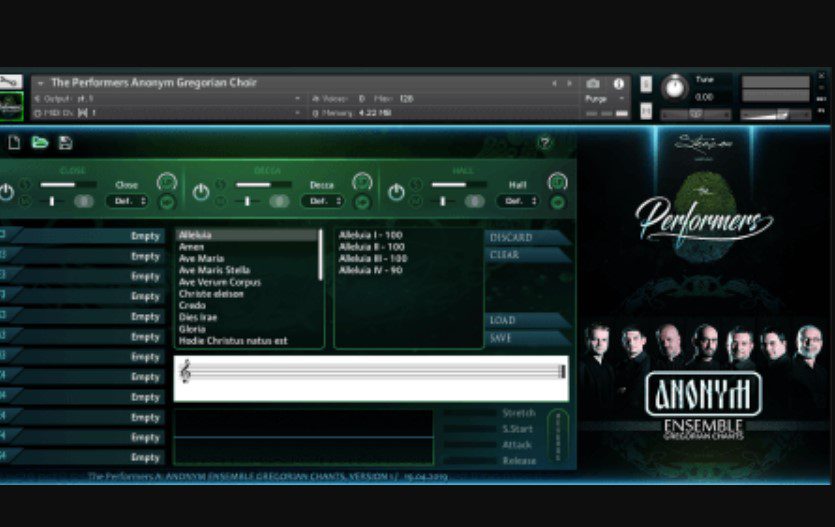
Task: Toggle the Close mic power button
Action: click(6, 192)
